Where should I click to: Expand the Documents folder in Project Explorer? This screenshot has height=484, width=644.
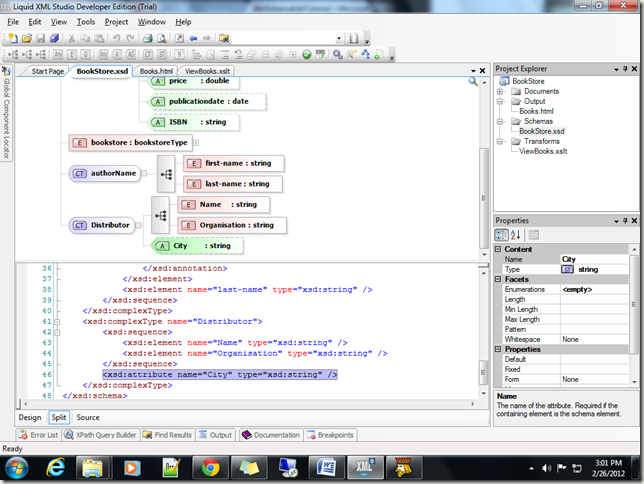tap(500, 92)
